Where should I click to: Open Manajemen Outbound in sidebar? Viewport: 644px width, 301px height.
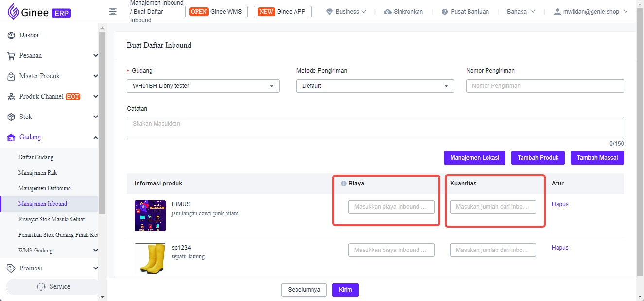45,188
